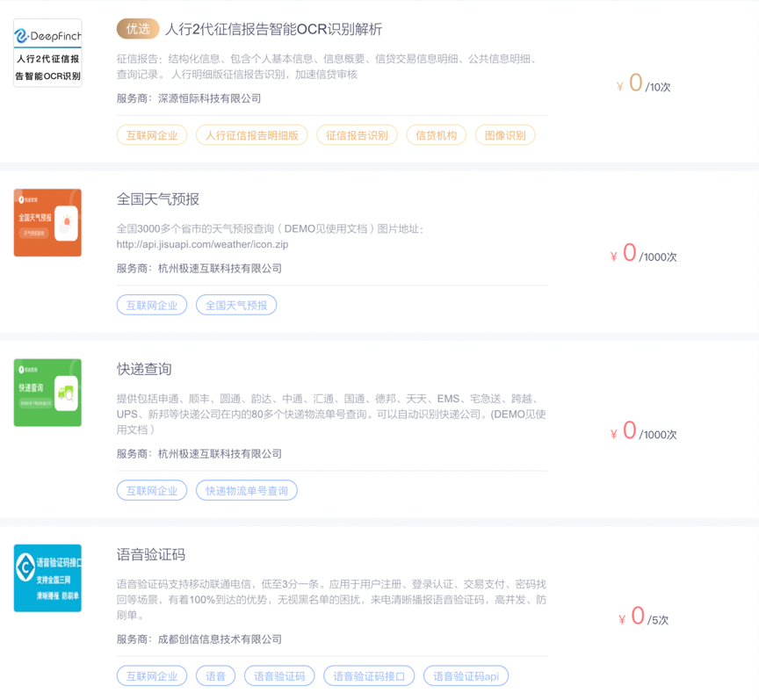
Task: Open the DeepFinch OCR service thumbnail
Action: click(47, 53)
